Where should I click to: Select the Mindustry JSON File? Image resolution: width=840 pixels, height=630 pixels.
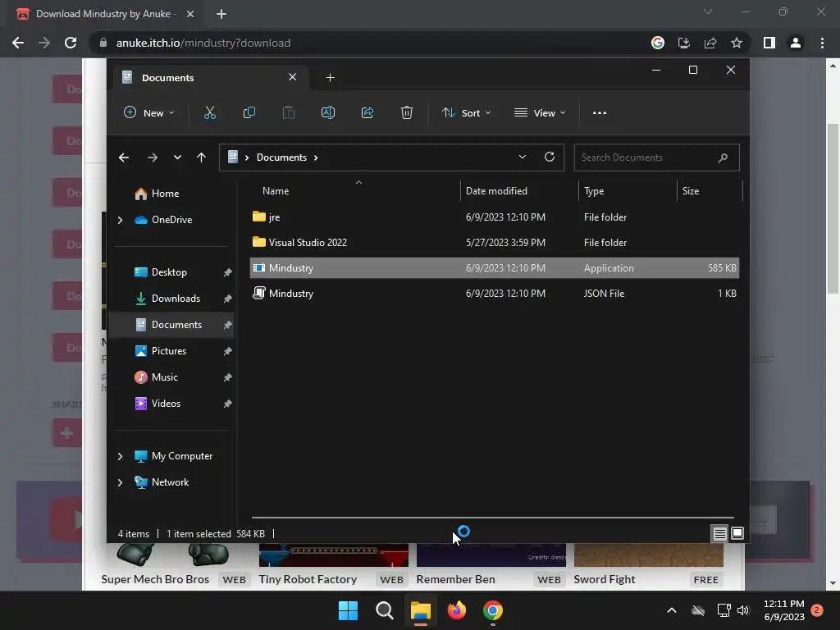(495, 294)
